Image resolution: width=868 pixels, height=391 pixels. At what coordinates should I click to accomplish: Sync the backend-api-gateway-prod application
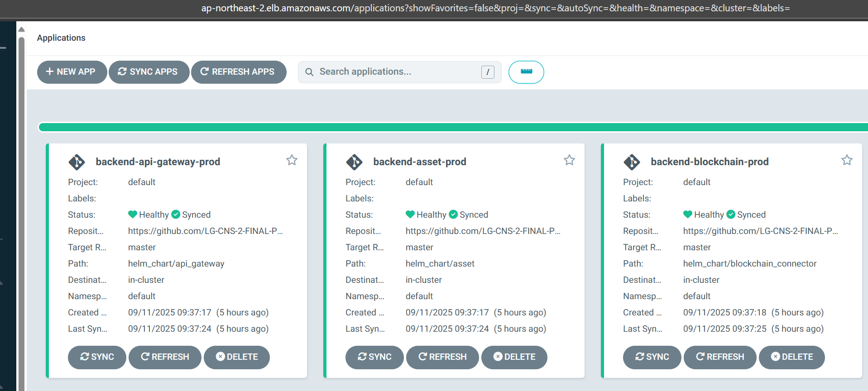pyautogui.click(x=97, y=357)
